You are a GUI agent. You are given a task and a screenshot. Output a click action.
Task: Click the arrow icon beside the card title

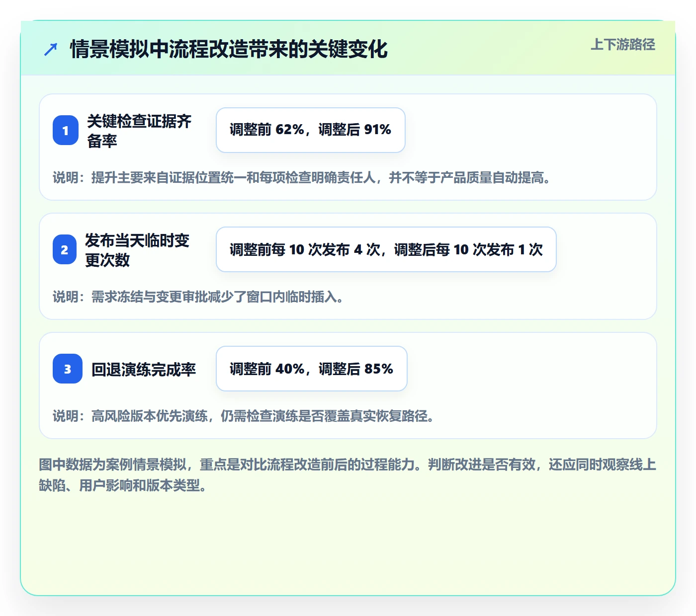click(x=51, y=49)
